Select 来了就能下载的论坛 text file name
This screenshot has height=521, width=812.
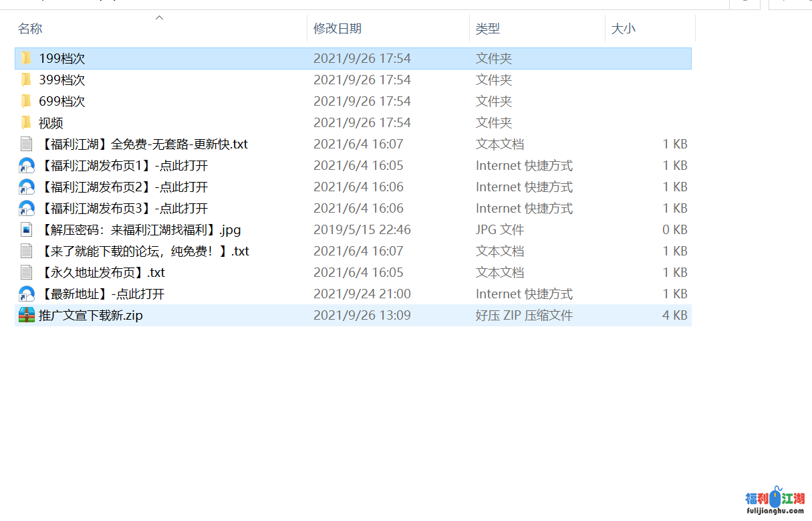(144, 251)
